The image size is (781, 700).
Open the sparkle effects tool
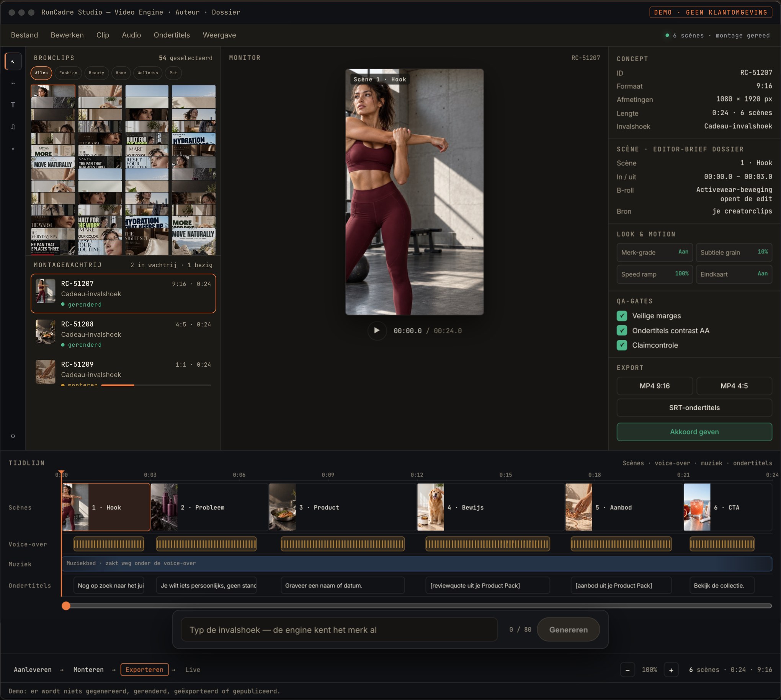[13, 148]
